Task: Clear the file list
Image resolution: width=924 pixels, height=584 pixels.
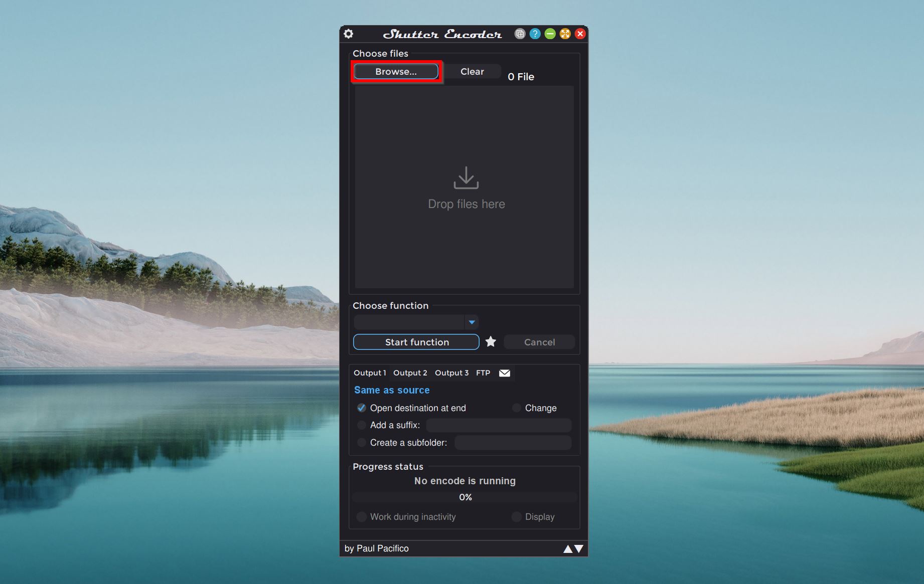Action: pyautogui.click(x=472, y=71)
